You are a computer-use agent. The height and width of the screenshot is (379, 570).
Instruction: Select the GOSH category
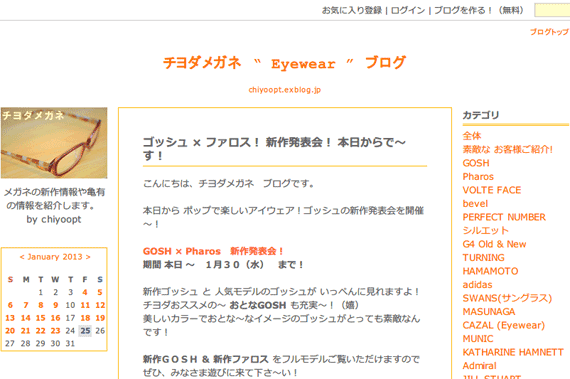476,163
